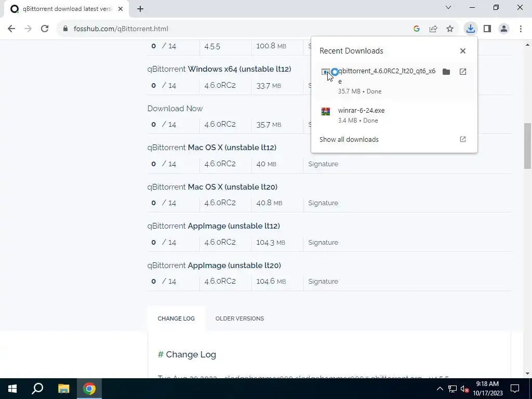Open Windows taskbar search
532x399 pixels.
(37, 389)
